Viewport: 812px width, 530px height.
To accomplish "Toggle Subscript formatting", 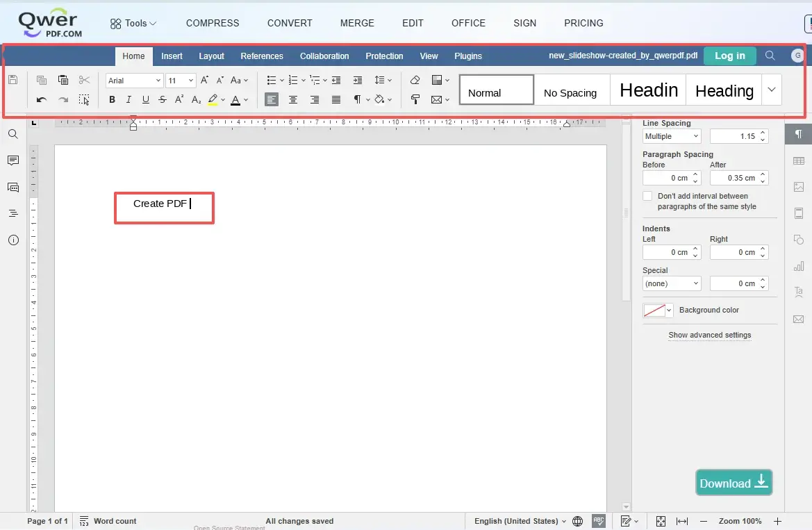I will [x=196, y=99].
